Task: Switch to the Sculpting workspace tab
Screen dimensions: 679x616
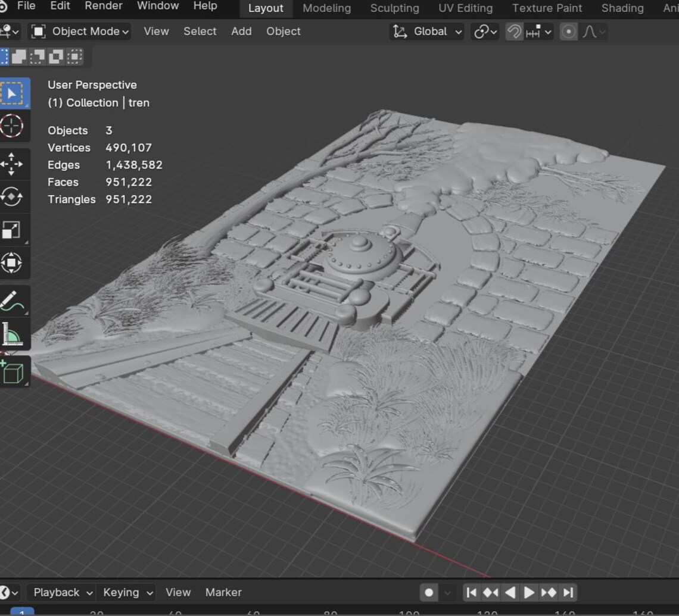Action: pos(394,8)
